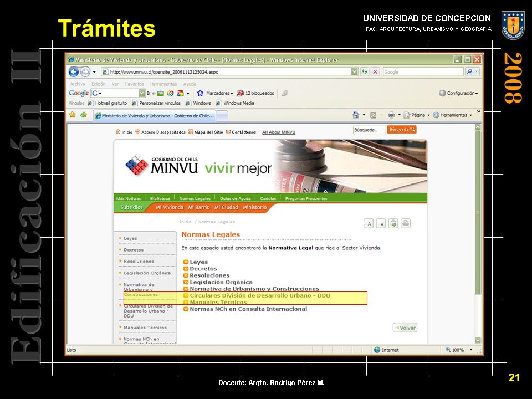Open the Página dropdown menu
Viewport: 532px width, 399px height.
[417, 115]
